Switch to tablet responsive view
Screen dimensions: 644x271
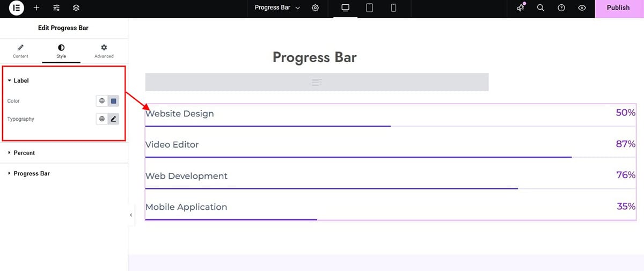pyautogui.click(x=370, y=8)
